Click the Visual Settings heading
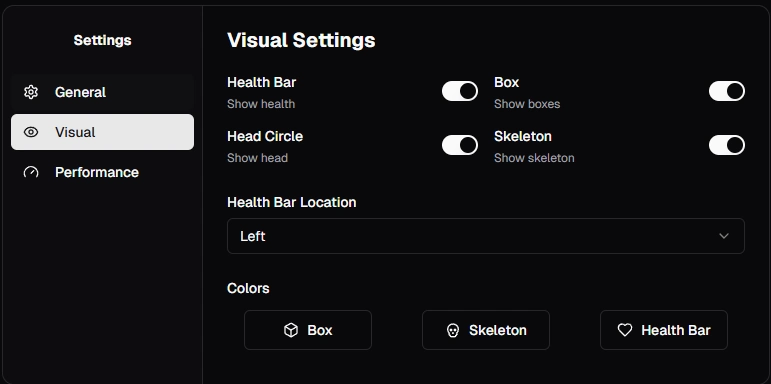771x384 pixels. tap(301, 40)
